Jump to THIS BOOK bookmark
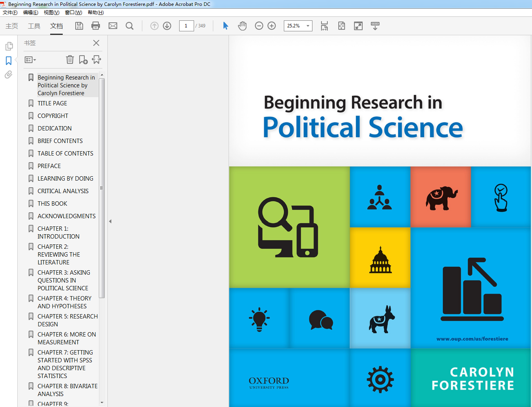 click(52, 204)
